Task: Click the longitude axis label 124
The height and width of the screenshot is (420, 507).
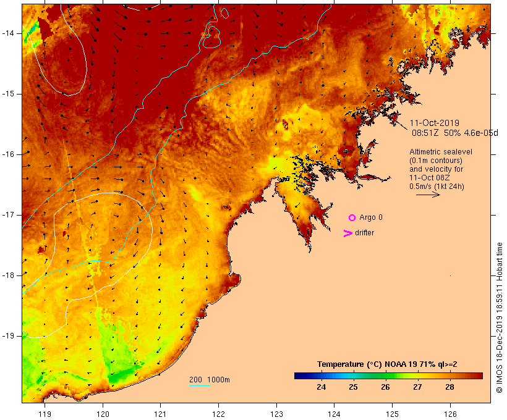Action: click(x=334, y=414)
